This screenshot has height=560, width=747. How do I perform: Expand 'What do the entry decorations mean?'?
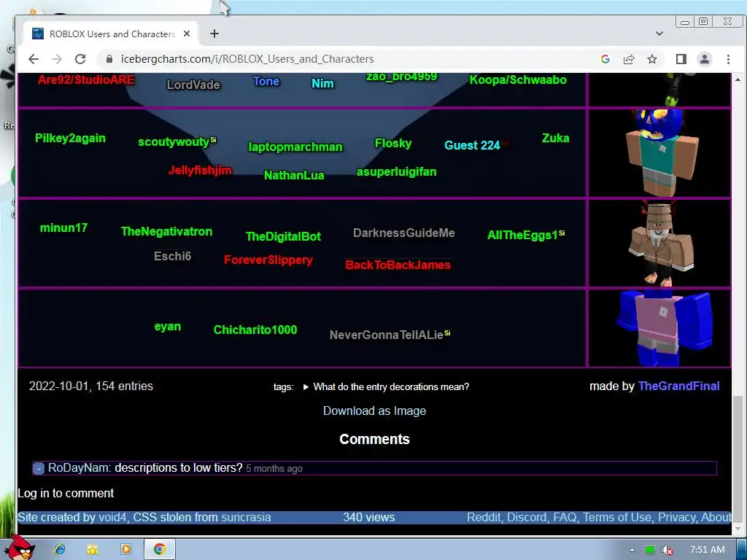386,386
